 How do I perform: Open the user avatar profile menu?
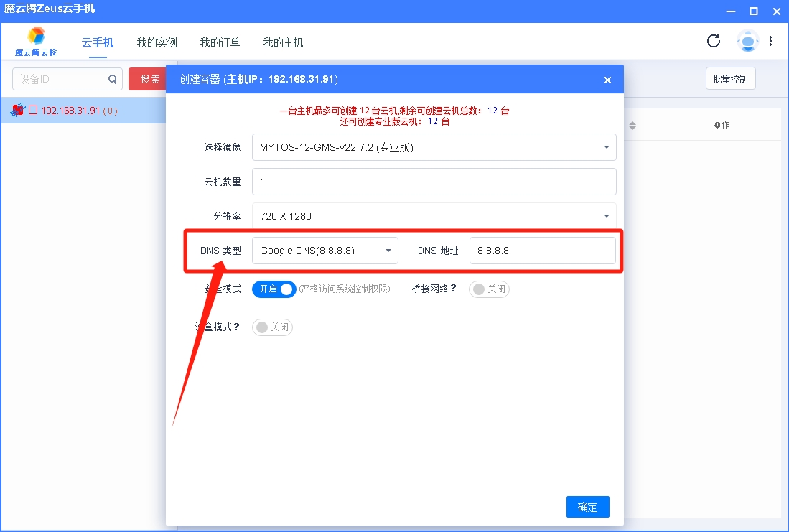[x=747, y=42]
